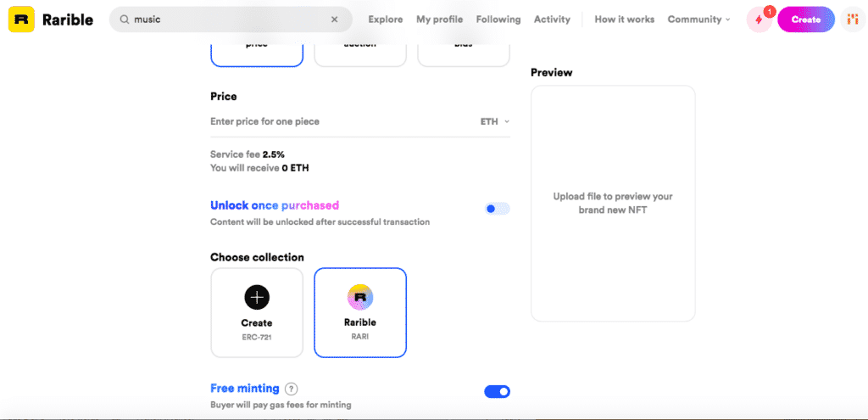This screenshot has height=420, width=868.
Task: Open the Activity page
Action: [x=552, y=20]
